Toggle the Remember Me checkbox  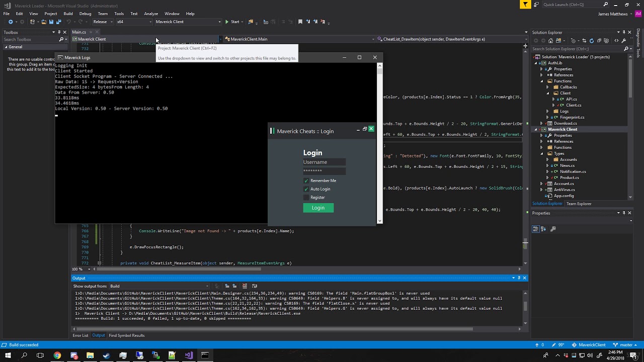306,180
